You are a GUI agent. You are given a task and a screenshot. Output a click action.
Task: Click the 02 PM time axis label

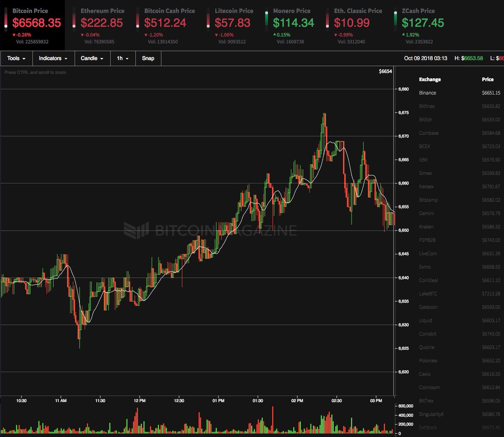point(297,401)
